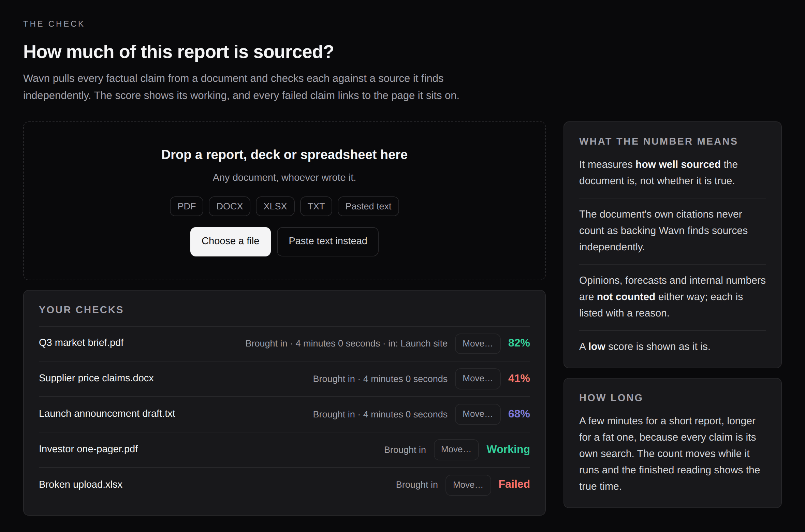Open Investor one-pager.pdf check

point(88,449)
